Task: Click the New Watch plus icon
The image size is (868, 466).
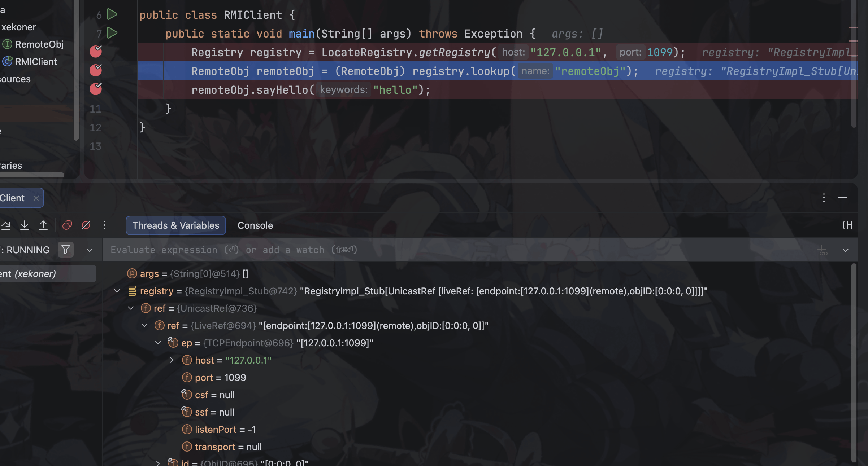Action: coord(823,250)
